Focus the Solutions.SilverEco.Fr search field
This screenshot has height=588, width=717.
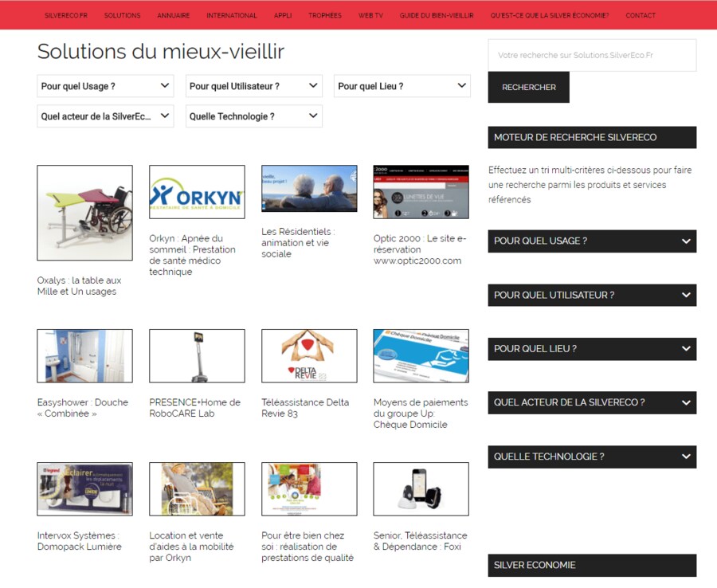point(592,56)
